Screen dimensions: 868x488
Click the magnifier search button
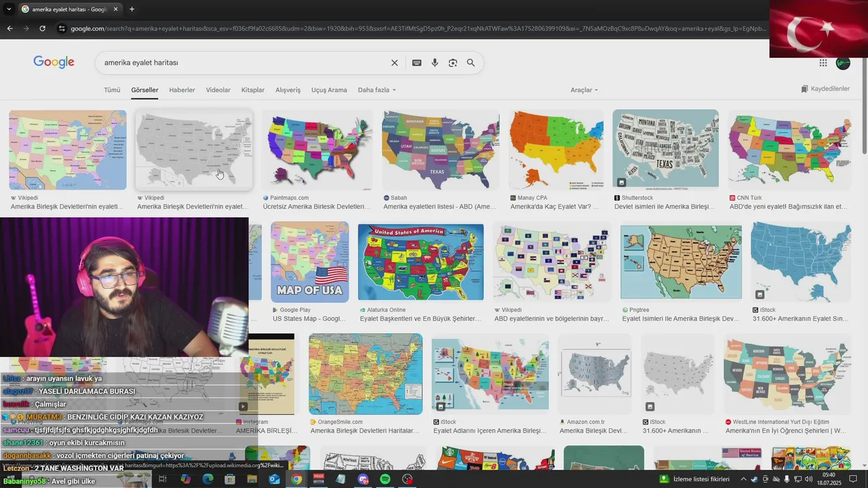471,62
